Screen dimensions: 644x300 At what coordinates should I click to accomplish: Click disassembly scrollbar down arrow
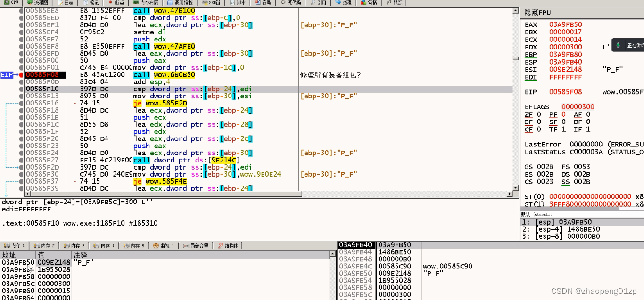click(x=515, y=187)
